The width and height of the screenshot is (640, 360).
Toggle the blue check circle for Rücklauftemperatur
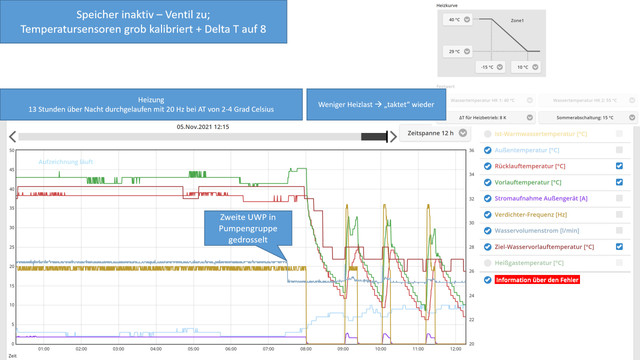click(487, 166)
